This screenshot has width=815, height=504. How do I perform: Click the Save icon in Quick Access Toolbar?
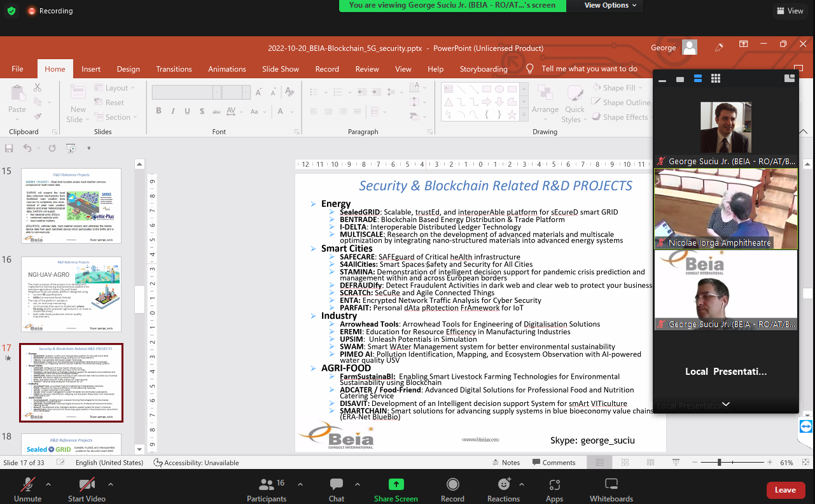pyautogui.click(x=9, y=148)
